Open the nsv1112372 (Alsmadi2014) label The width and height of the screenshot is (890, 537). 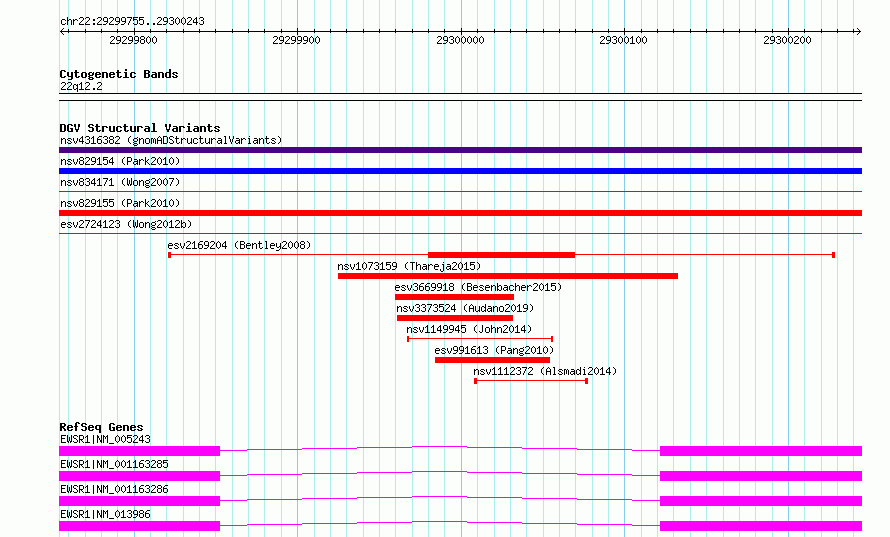pyautogui.click(x=545, y=371)
